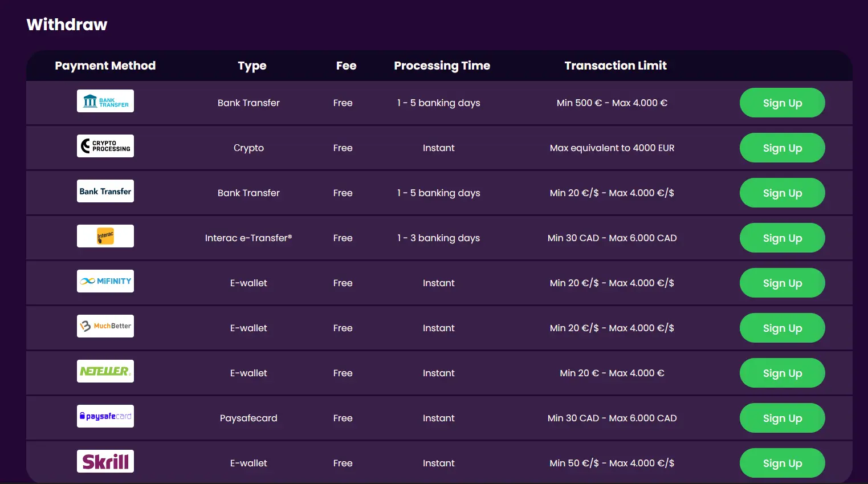This screenshot has height=484, width=868.
Task: Click the Paysafecard type cell
Action: 248,418
